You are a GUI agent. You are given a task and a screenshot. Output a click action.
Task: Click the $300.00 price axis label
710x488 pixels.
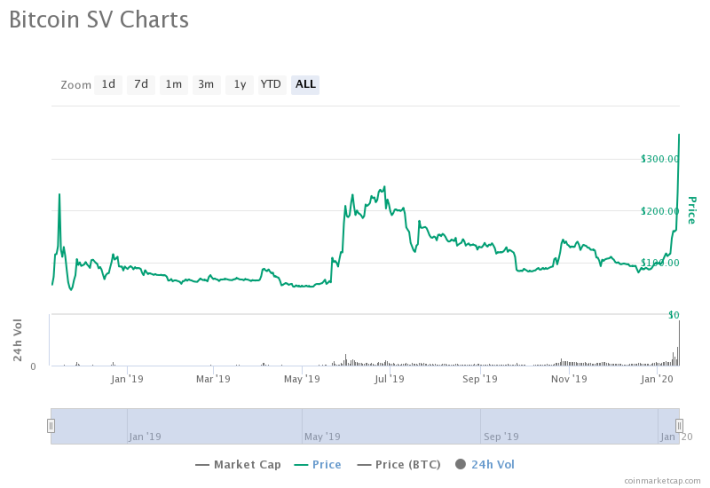(660, 159)
